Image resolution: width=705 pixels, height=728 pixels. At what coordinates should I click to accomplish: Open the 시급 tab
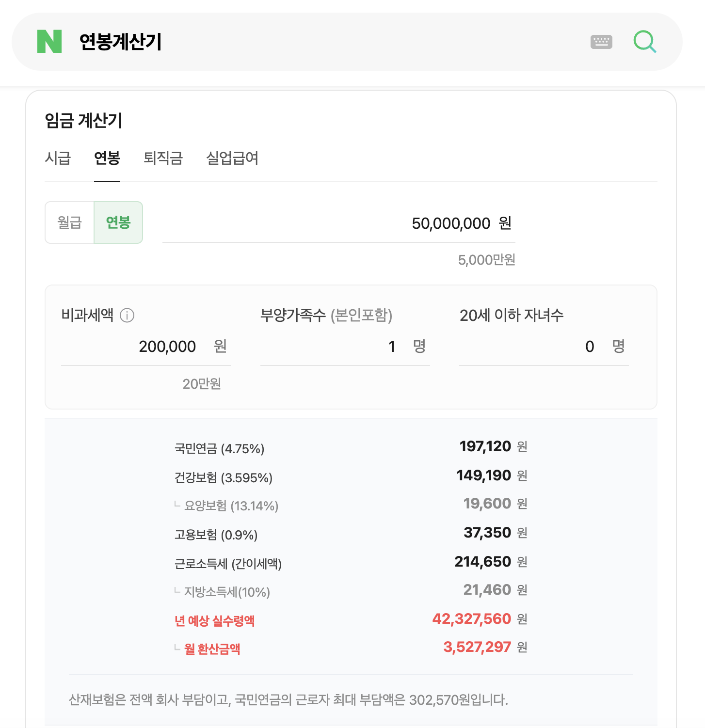tap(58, 158)
